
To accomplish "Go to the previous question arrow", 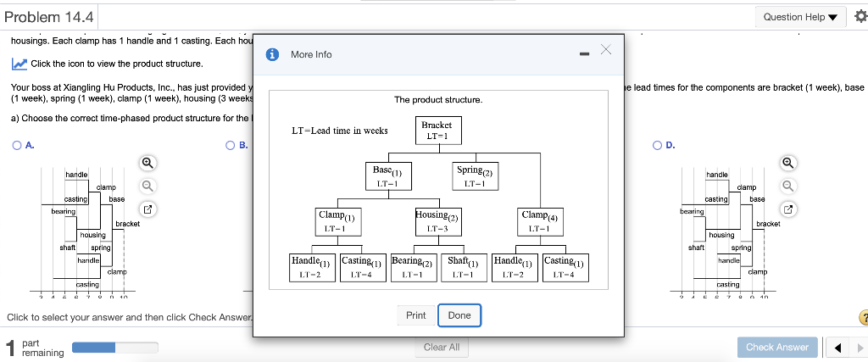I will click(x=837, y=348).
